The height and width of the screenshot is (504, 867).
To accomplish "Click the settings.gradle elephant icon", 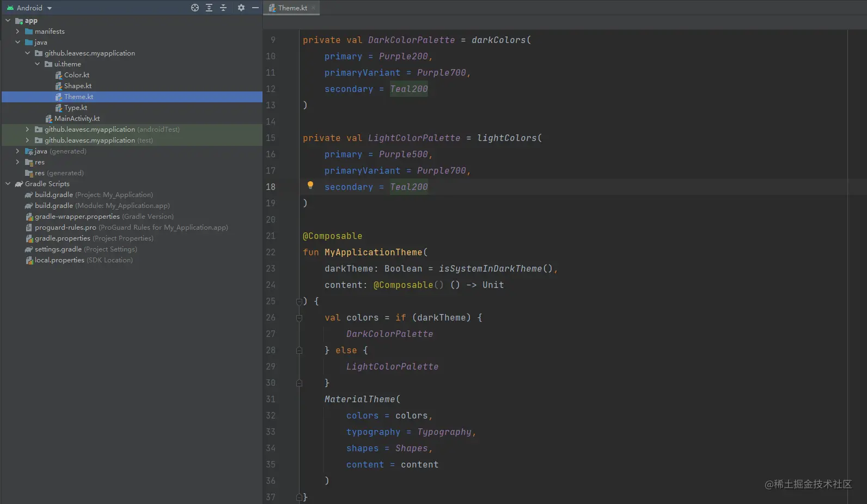I will click(29, 249).
